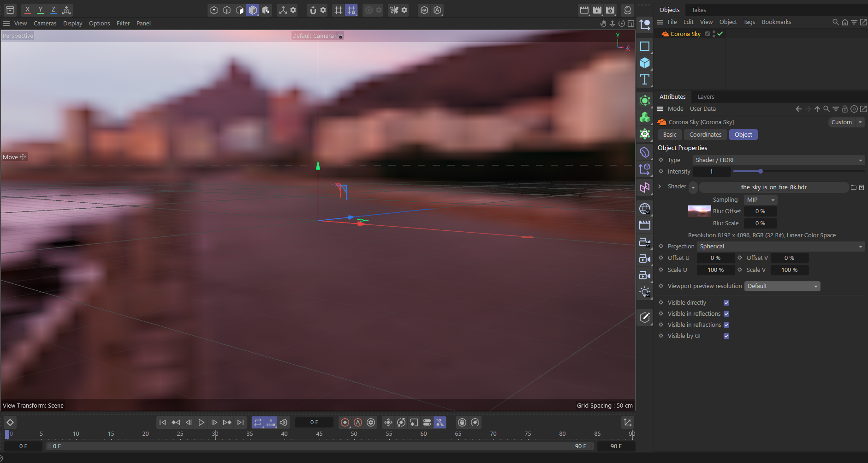The width and height of the screenshot is (868, 463).
Task: Select Corona Sky object
Action: coord(685,34)
